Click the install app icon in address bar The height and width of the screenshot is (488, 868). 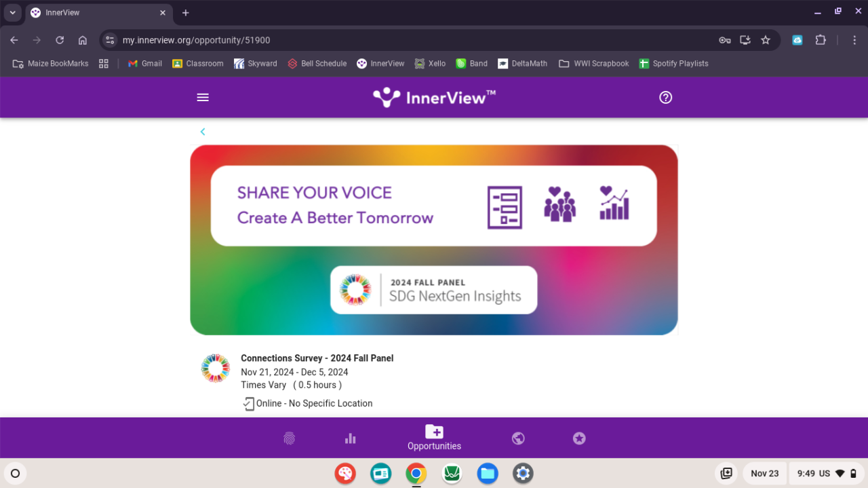(x=745, y=40)
